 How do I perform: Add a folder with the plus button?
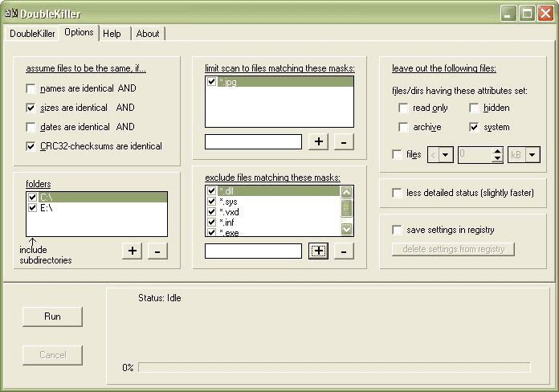coord(133,251)
